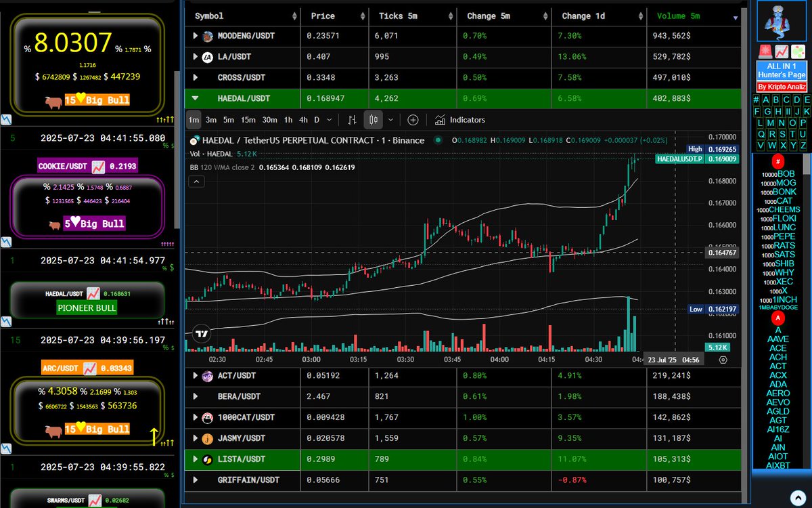Select the candlestick chart type icon

tap(374, 120)
